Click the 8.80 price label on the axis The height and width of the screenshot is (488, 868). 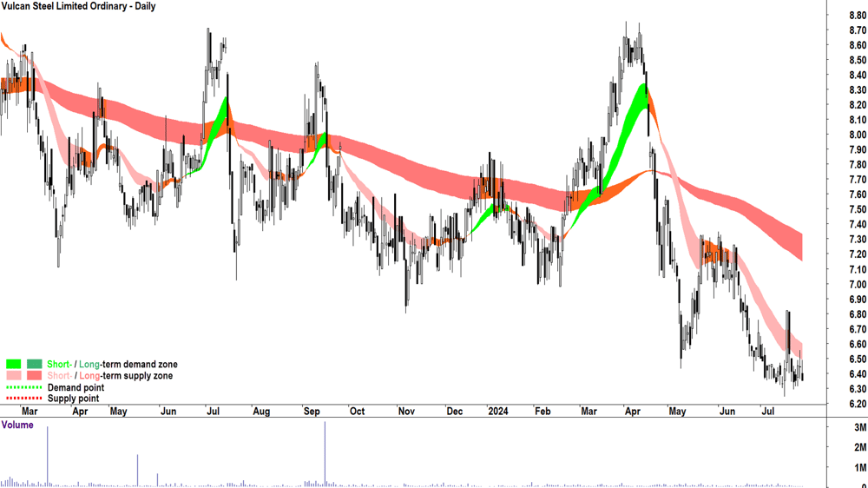click(858, 16)
